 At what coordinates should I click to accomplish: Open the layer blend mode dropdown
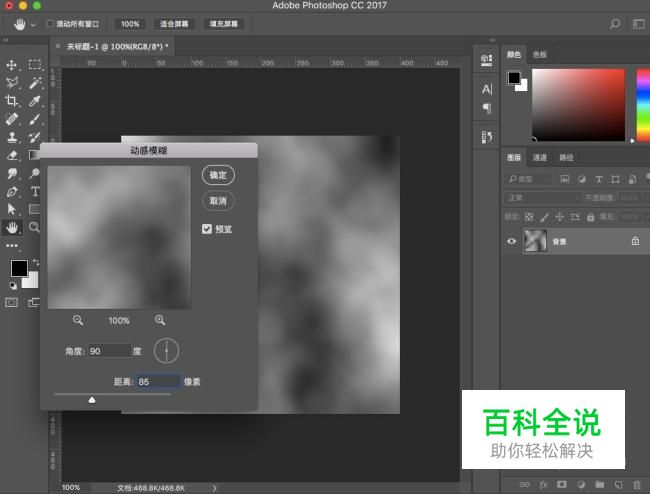coord(543,198)
